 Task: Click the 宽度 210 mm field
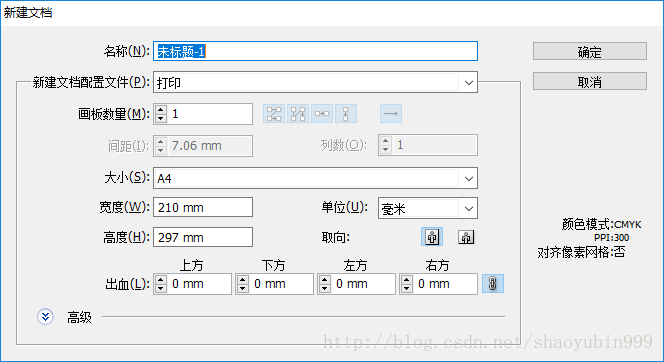coord(203,207)
